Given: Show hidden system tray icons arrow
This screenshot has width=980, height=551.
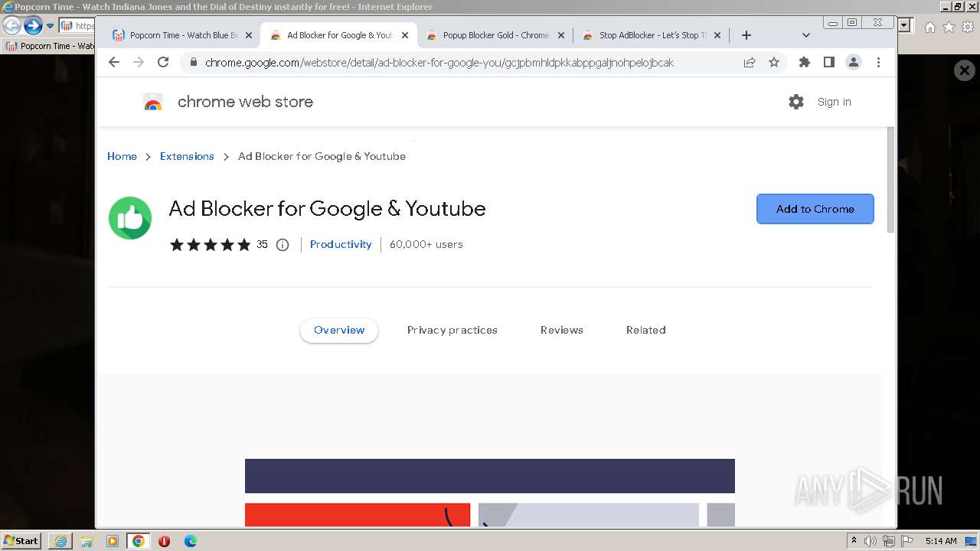Looking at the screenshot, I should (854, 540).
